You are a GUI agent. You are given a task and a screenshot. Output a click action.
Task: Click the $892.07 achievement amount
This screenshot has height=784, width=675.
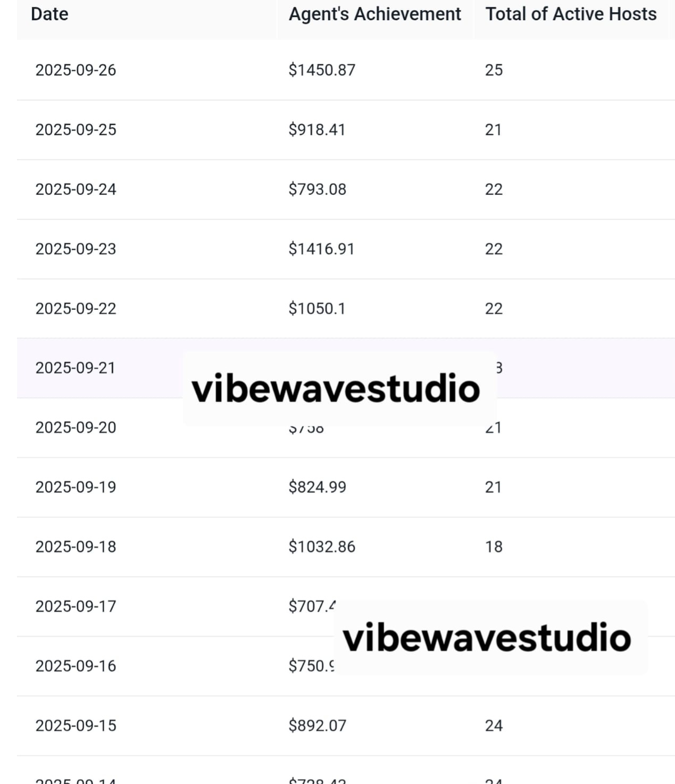318,726
